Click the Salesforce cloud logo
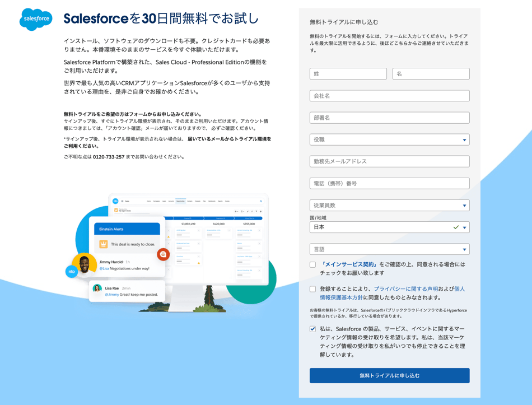This screenshot has width=532, height=405. 36,19
